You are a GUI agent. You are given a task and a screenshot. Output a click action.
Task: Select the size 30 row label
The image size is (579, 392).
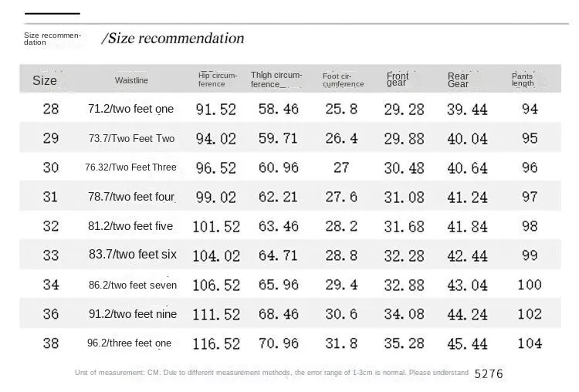point(50,167)
